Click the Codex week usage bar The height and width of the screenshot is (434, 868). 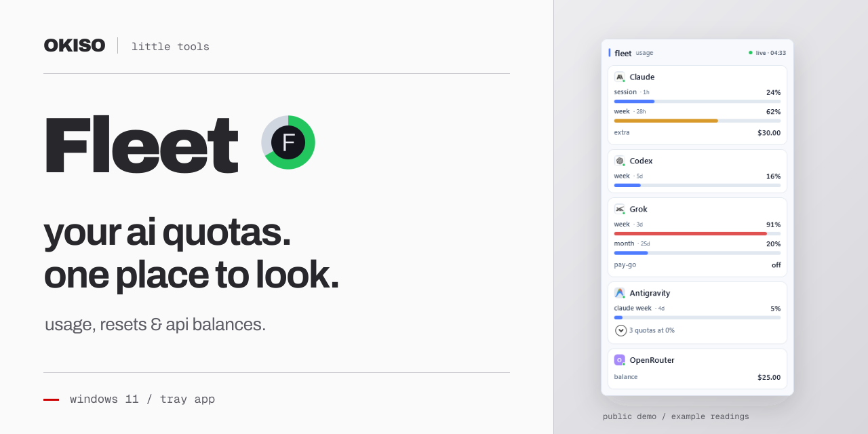pyautogui.click(x=697, y=185)
